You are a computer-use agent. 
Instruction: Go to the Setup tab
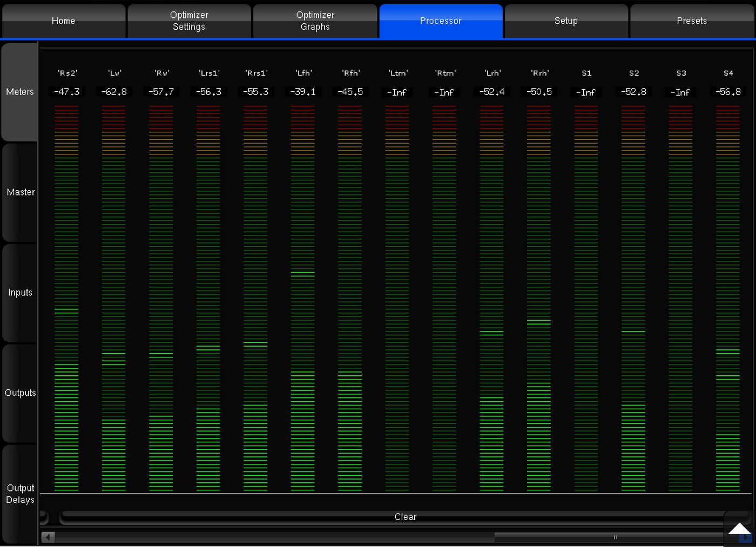(x=566, y=21)
